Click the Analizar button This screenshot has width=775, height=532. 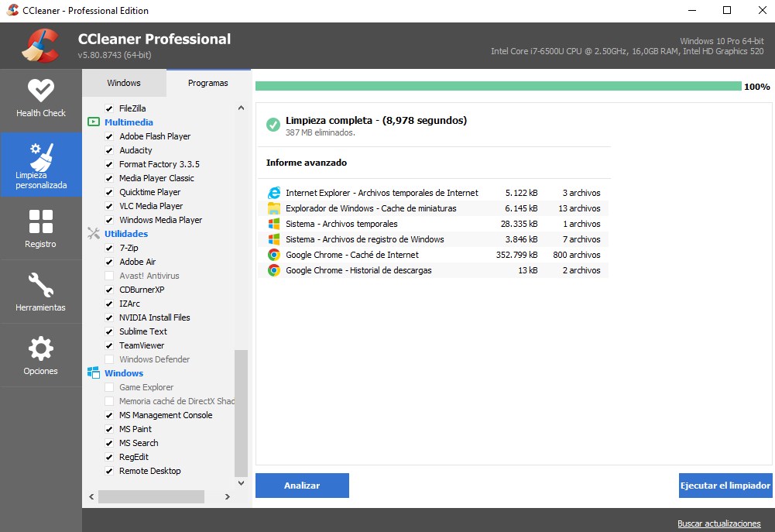(302, 486)
